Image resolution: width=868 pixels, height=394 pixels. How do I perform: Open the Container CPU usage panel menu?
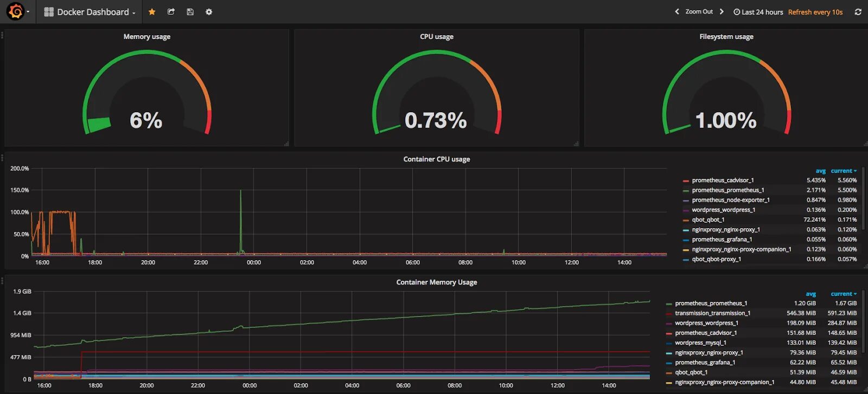(x=437, y=159)
